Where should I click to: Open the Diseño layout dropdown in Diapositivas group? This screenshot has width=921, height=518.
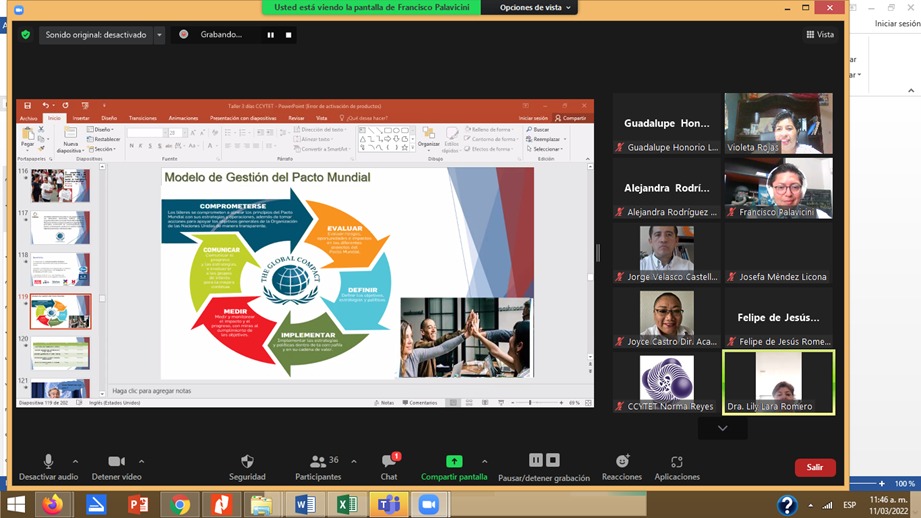click(x=100, y=129)
